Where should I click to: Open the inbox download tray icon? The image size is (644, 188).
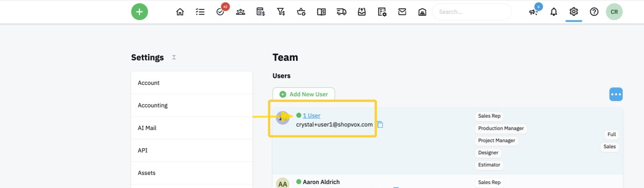pos(362,12)
